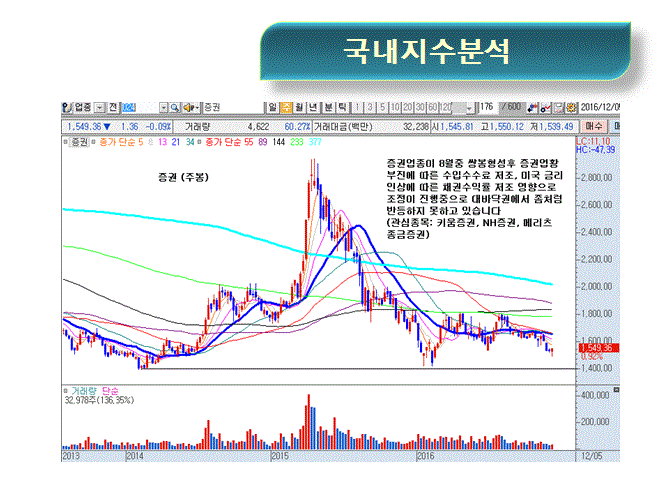The height and width of the screenshot is (498, 668).
Task: Click the 60.27% volume ratio value
Action: 297,127
